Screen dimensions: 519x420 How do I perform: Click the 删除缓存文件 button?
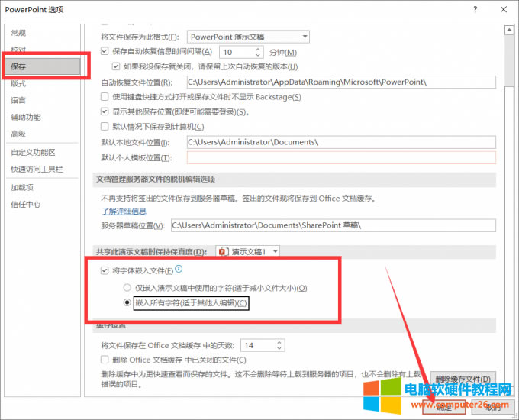463,379
